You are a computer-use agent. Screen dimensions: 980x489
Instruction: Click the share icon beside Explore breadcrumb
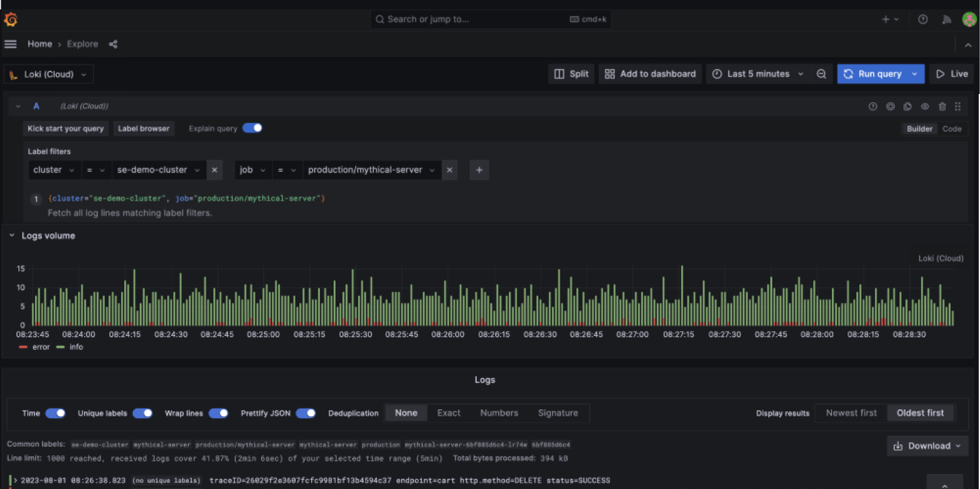pyautogui.click(x=113, y=44)
